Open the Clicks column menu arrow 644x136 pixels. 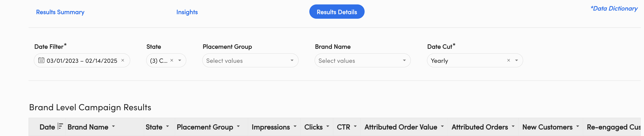click(328, 127)
